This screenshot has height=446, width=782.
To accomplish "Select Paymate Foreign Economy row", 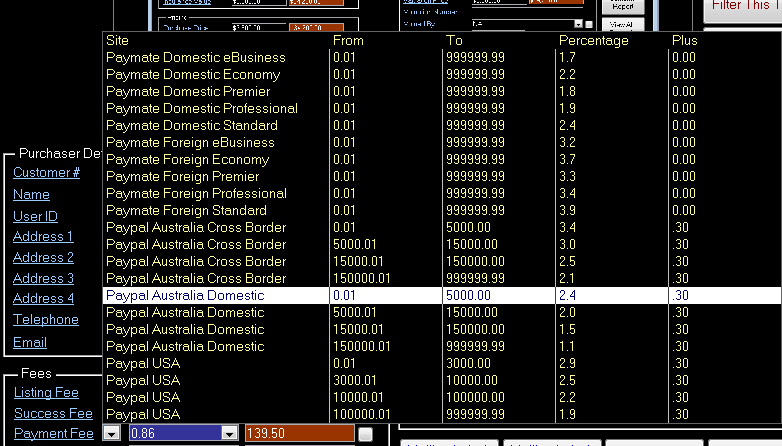I will tap(442, 159).
